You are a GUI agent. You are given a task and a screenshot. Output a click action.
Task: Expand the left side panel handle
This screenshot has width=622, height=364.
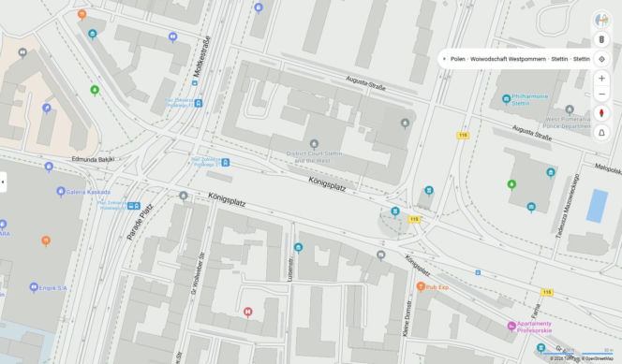(3, 182)
